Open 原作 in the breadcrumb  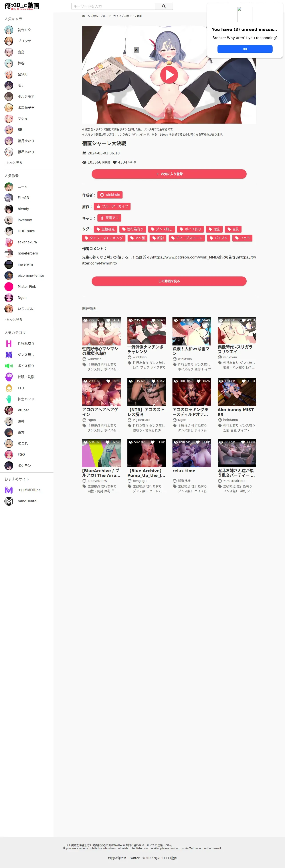point(95,16)
